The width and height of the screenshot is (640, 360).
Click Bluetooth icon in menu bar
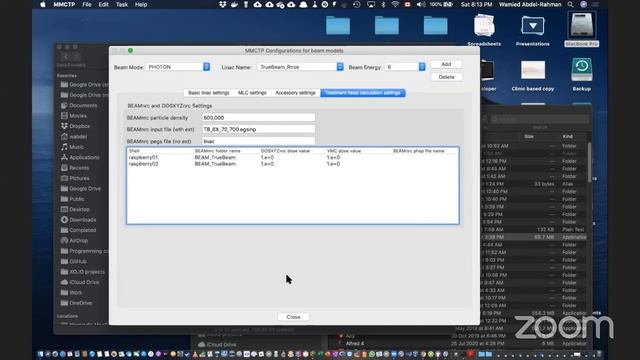[383, 4]
